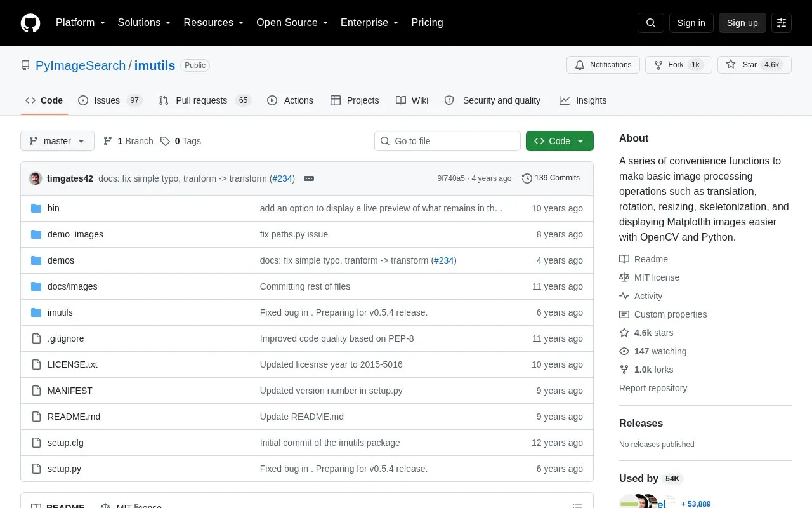Open the green Code dropdown
The width and height of the screenshot is (812, 508).
(560, 141)
